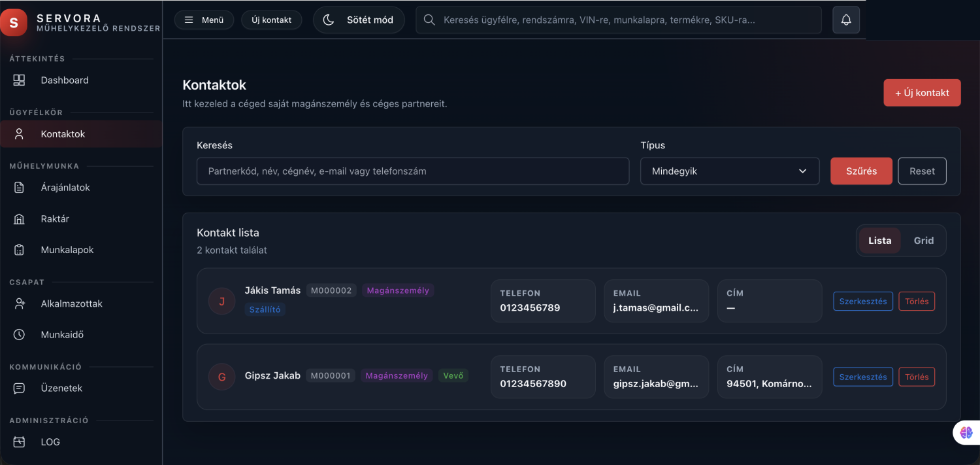Click email j.tamas@gmail.c...
This screenshot has width=980, height=465.
(656, 307)
